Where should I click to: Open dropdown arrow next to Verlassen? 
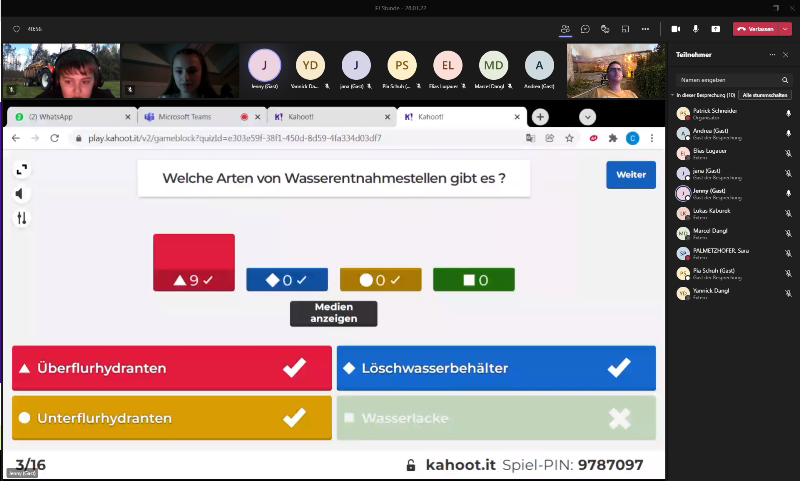(x=786, y=29)
